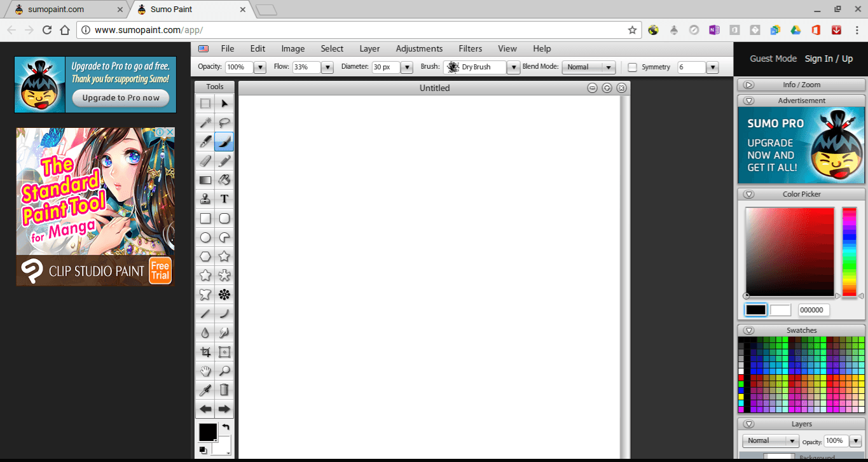Open the Blend Mode Normal dropdown
The width and height of the screenshot is (868, 462).
point(589,67)
